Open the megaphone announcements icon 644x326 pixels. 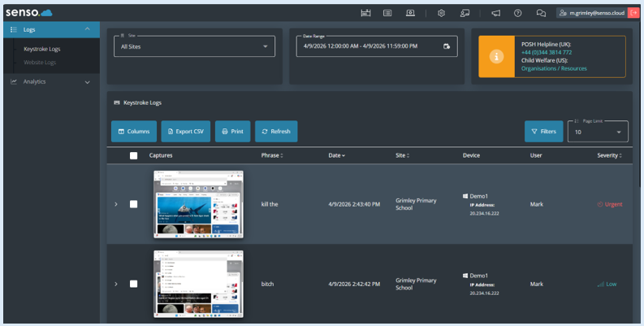point(495,13)
